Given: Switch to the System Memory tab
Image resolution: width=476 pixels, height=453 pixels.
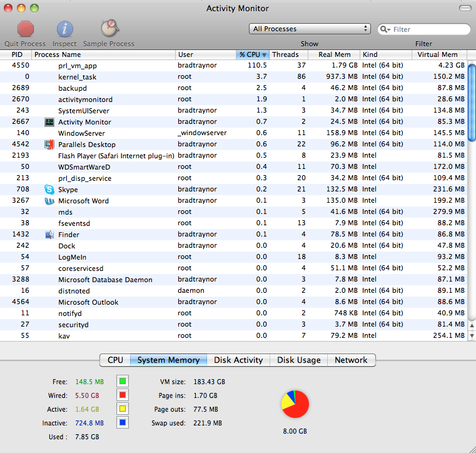Looking at the screenshot, I should [x=168, y=360].
